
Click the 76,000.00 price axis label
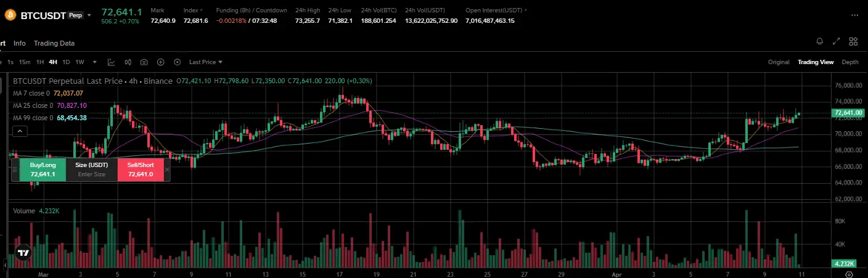pos(848,85)
